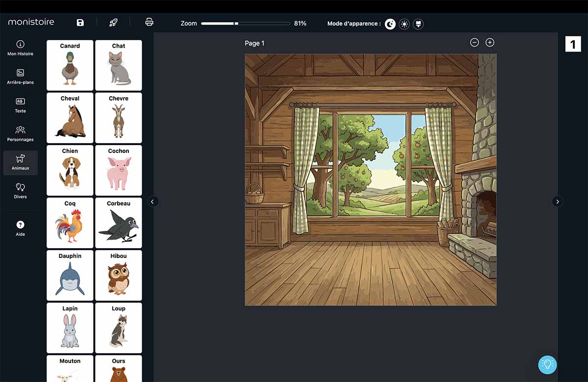The width and height of the screenshot is (588, 382).
Task: Open the Mon Histoire section
Action: 21,48
